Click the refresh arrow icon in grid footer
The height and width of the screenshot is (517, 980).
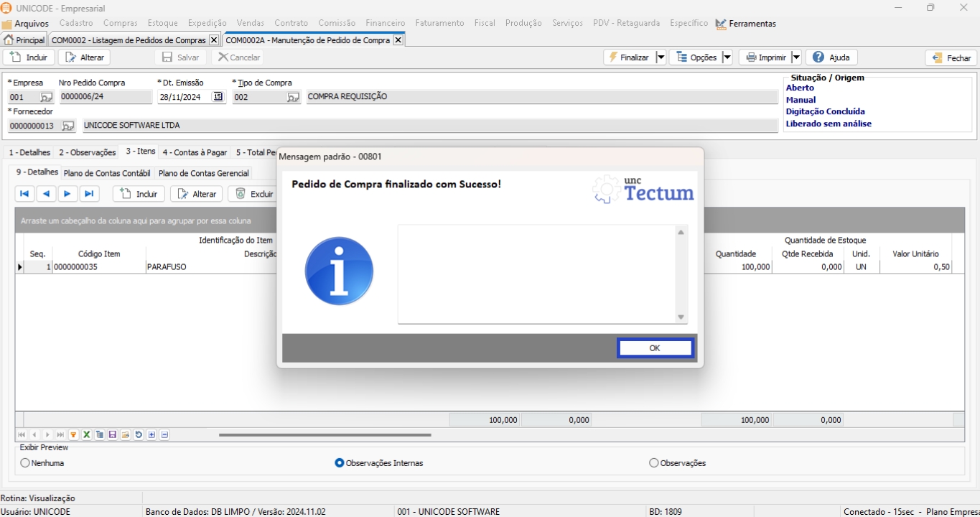point(139,435)
